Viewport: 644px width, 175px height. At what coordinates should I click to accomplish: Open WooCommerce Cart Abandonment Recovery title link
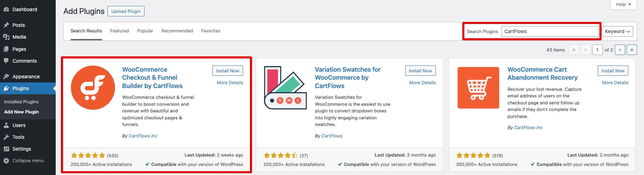pos(542,73)
